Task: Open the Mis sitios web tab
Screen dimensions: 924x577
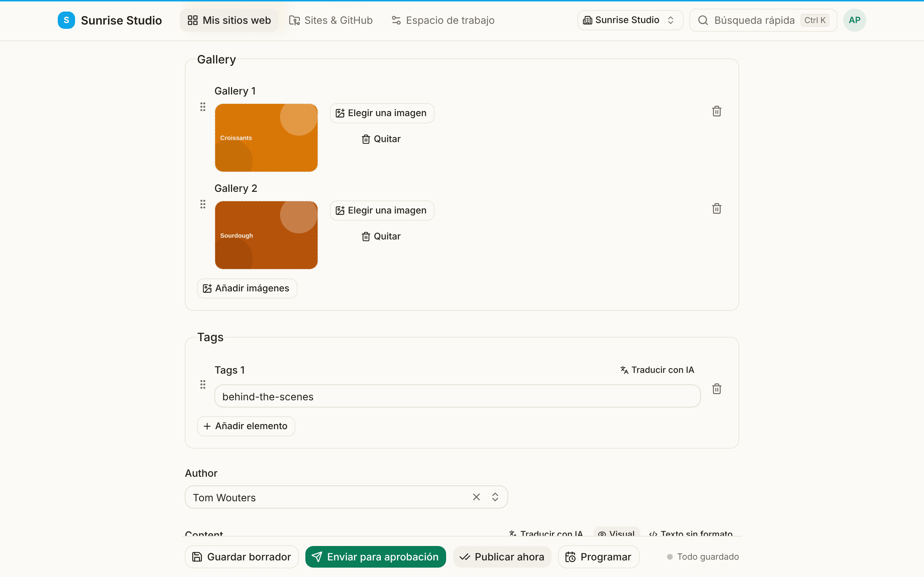Action: click(229, 20)
